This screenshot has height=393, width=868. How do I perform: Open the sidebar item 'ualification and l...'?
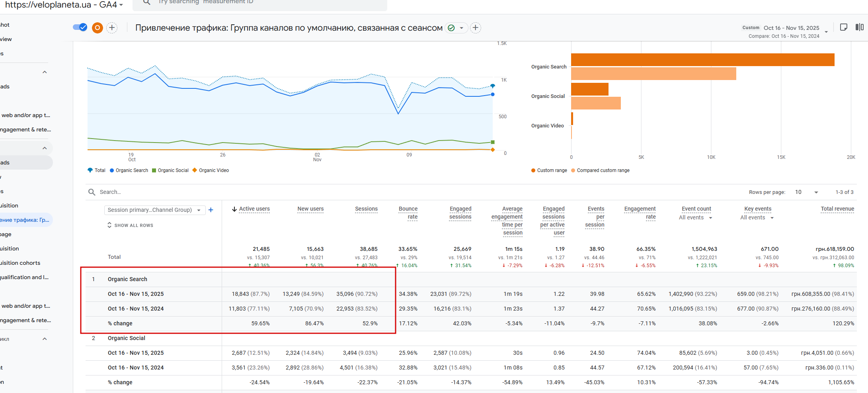(x=24, y=277)
